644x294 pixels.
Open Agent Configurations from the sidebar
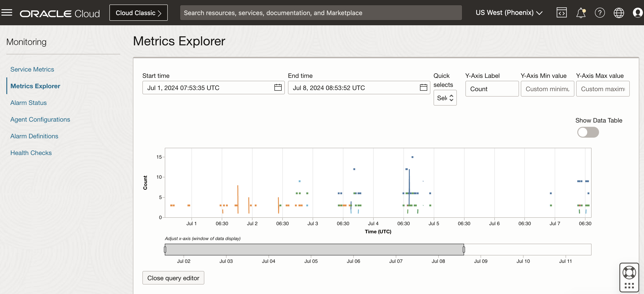coord(40,119)
